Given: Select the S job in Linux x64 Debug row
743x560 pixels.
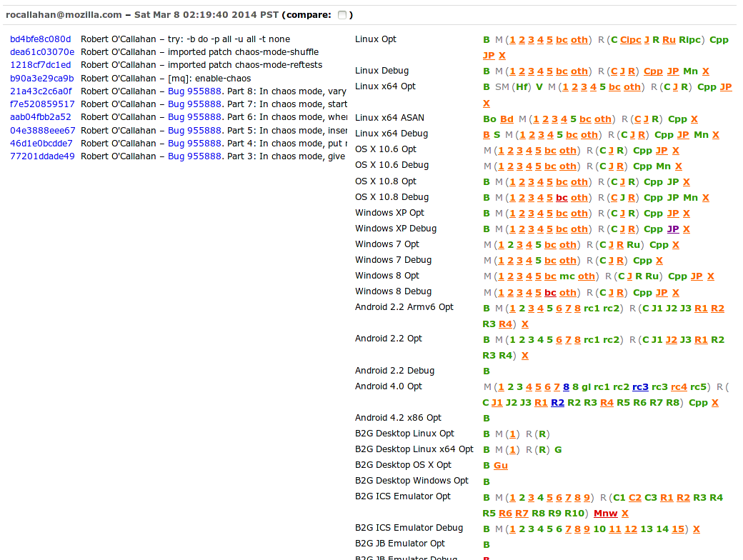Looking at the screenshot, I should 497,134.
